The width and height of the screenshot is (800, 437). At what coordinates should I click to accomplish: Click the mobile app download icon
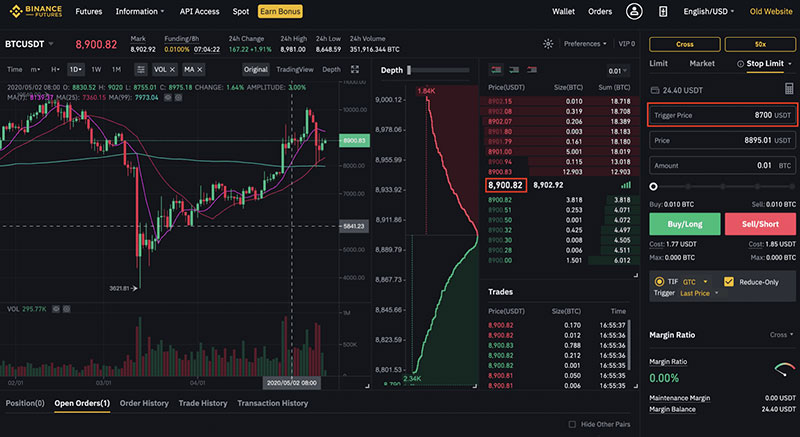(x=662, y=12)
